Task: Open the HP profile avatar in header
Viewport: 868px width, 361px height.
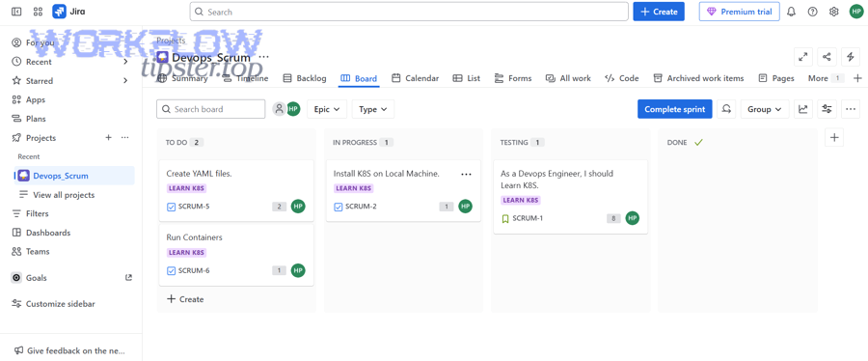Action: (x=856, y=12)
